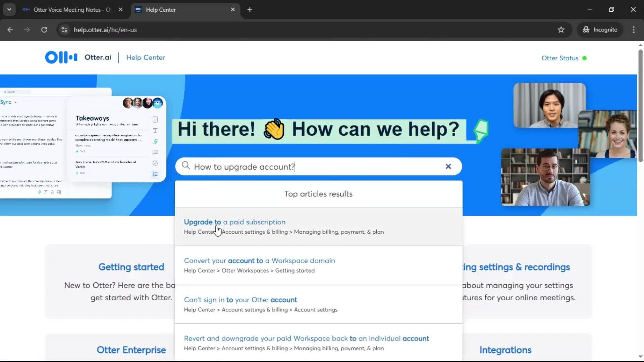Click the 'Otter Workspaces > Getting started' breadcrumb text
Image resolution: width=644 pixels, height=362 pixels.
pyautogui.click(x=268, y=270)
